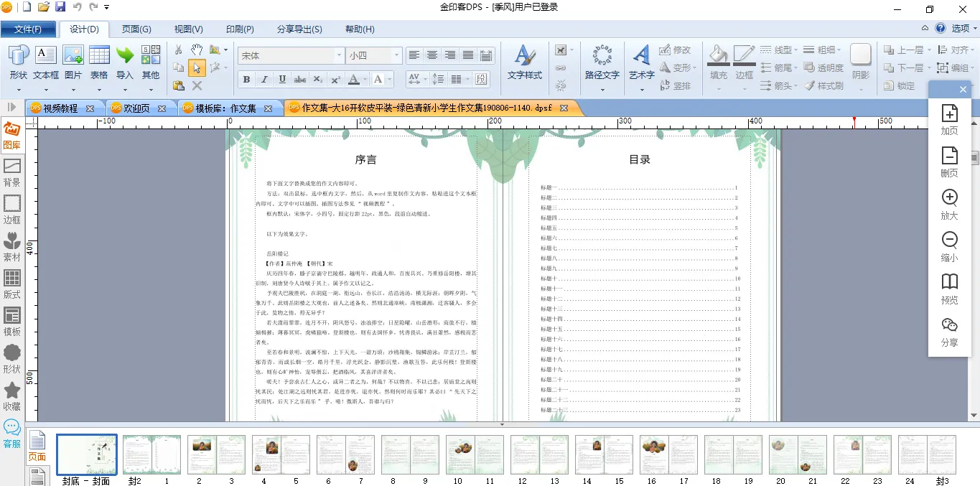Toggle italic text formatting

pos(264,79)
